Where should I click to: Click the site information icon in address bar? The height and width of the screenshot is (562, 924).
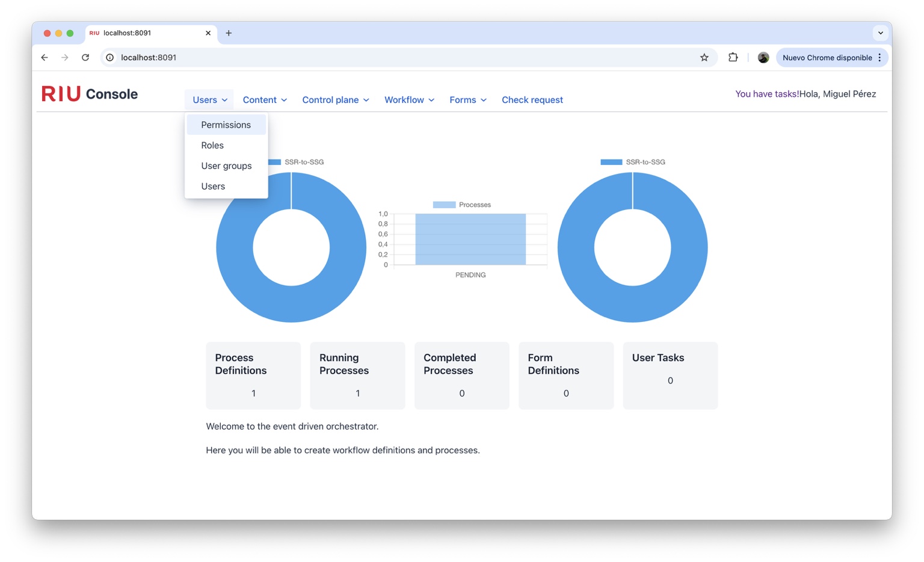tap(109, 57)
